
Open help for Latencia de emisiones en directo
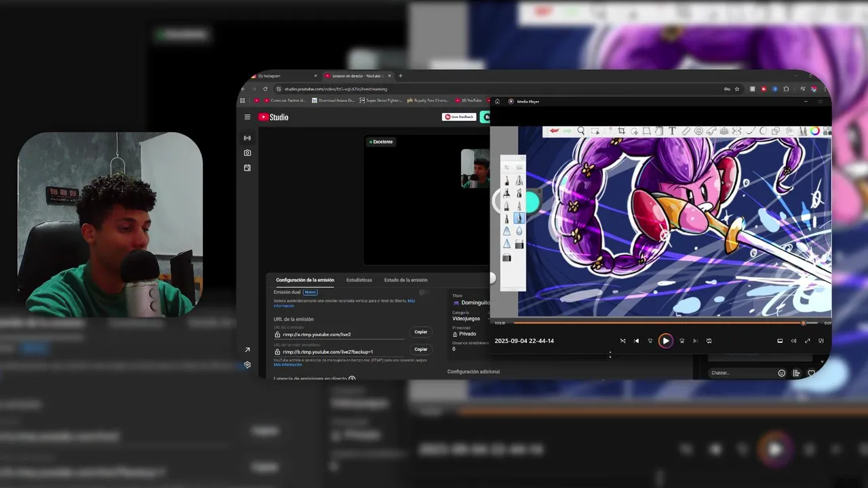[352, 379]
